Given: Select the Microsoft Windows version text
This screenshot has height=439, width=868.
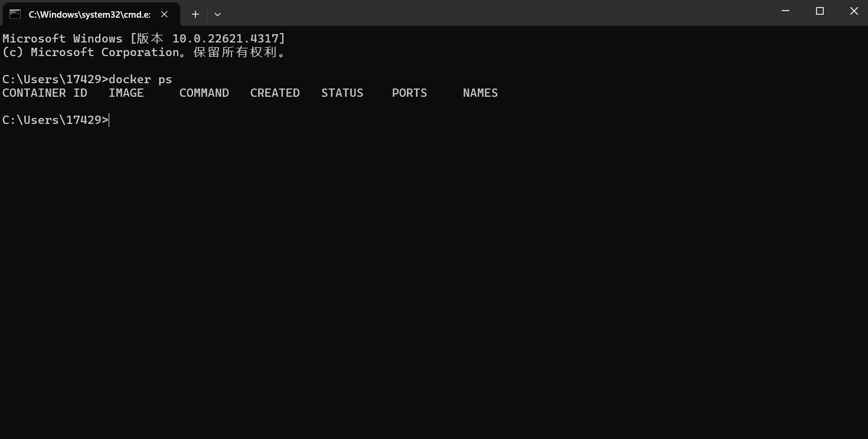Looking at the screenshot, I should pos(142,38).
